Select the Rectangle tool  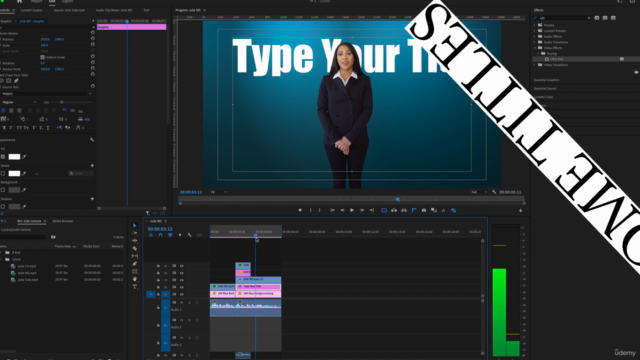click(135, 271)
